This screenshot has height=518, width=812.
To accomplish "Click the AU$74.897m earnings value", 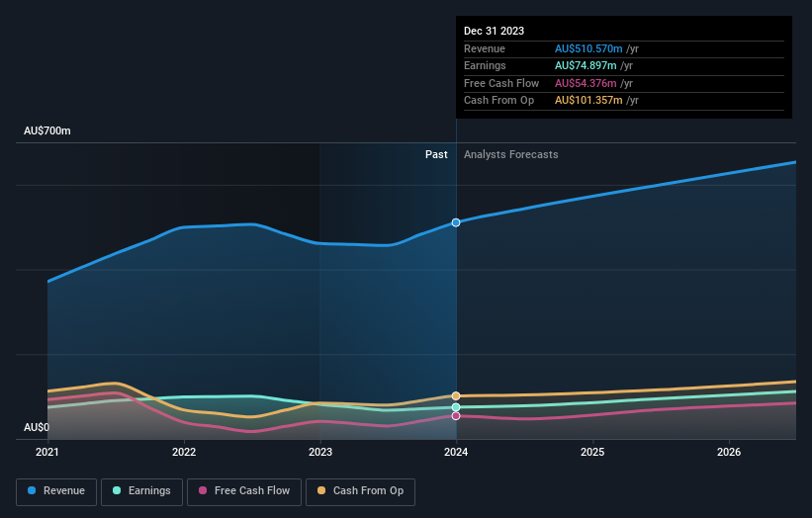I will click(586, 65).
